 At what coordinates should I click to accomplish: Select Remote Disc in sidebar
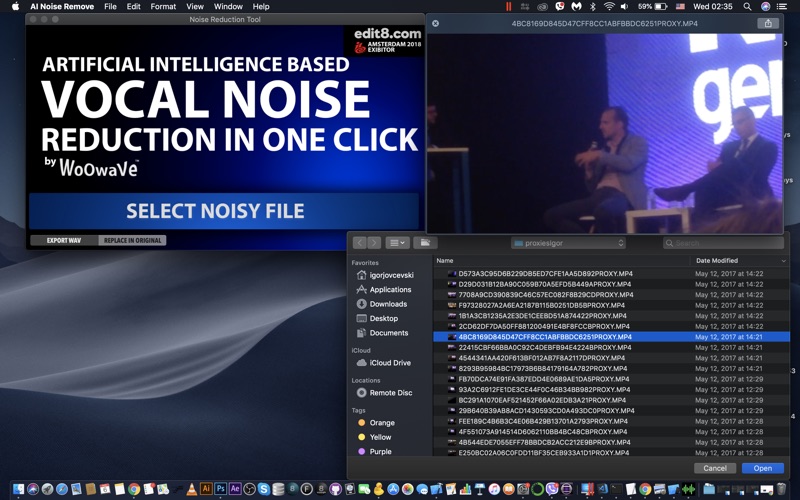click(x=385, y=393)
